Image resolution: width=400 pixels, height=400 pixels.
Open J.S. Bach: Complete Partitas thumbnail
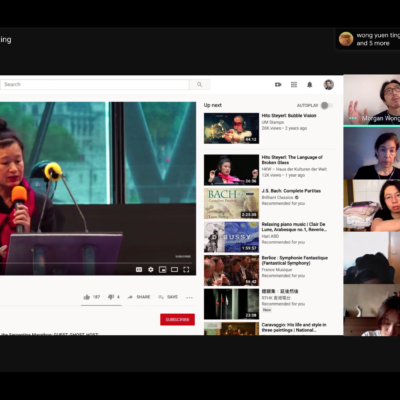click(231, 203)
